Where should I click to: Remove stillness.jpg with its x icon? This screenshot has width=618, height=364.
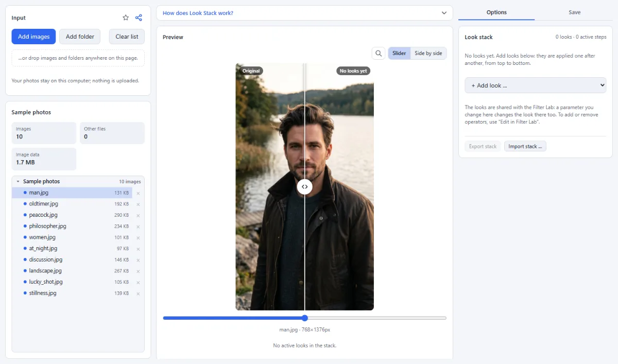tap(138, 293)
